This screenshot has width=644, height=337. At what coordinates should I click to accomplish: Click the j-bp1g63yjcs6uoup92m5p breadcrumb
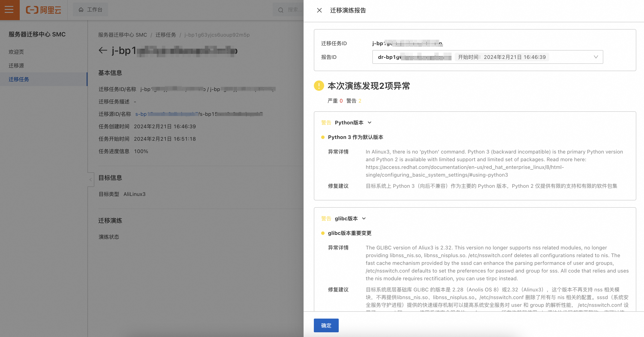pos(217,35)
